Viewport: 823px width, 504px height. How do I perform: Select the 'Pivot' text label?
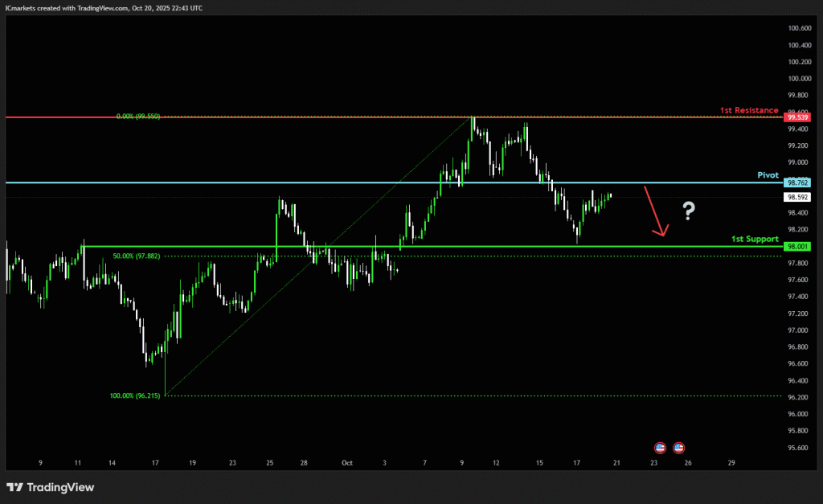(768, 174)
